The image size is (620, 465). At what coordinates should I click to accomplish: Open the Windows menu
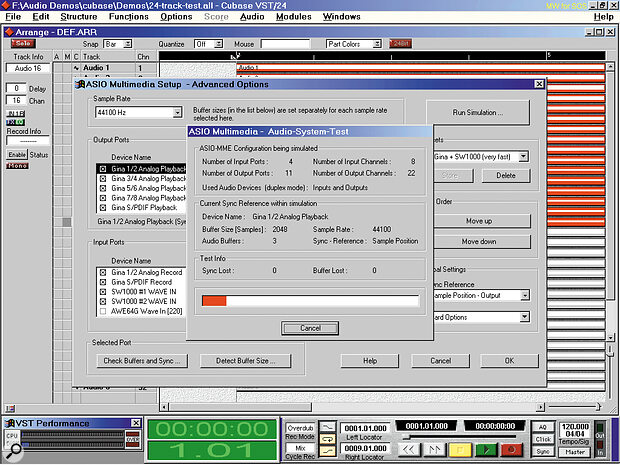(341, 17)
